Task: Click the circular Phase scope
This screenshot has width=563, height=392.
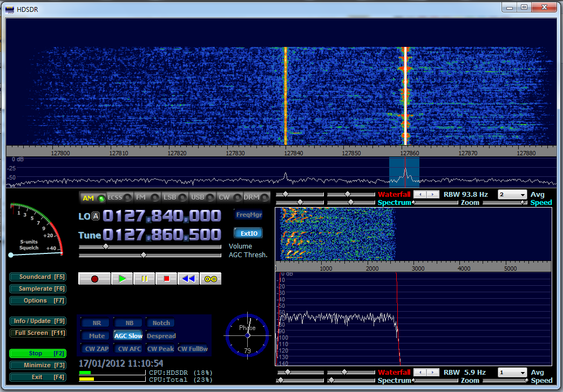Action: tap(247, 335)
